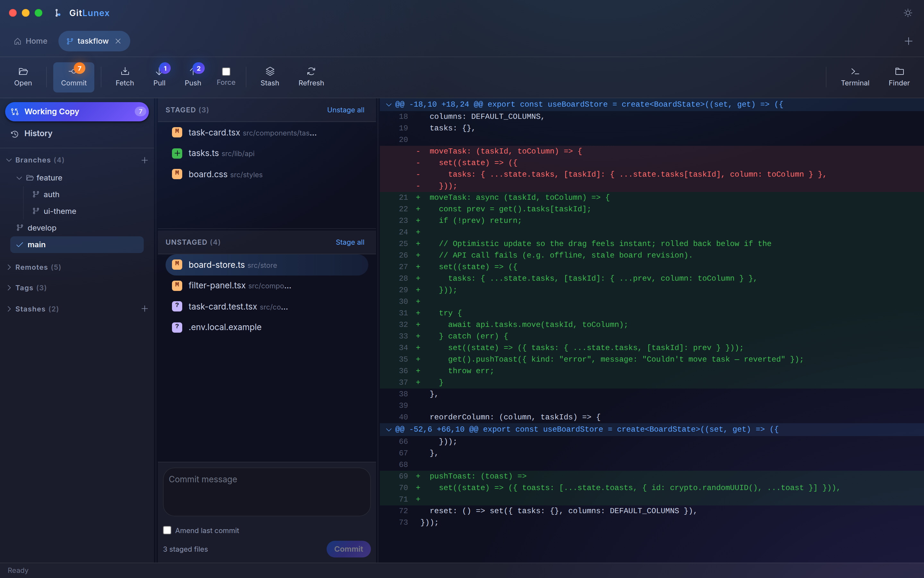Add a new stash with plus icon

click(x=145, y=309)
